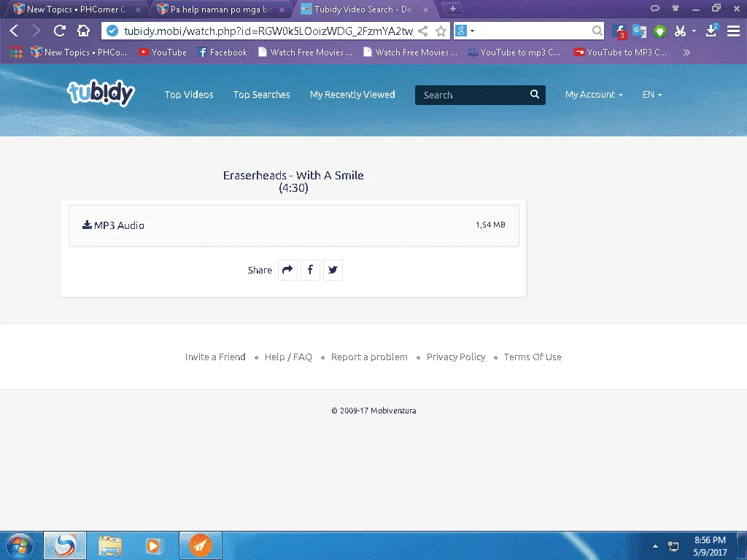Click the Sogou browser taskbar button
Screen dimensions: 747x560
(x=65, y=545)
